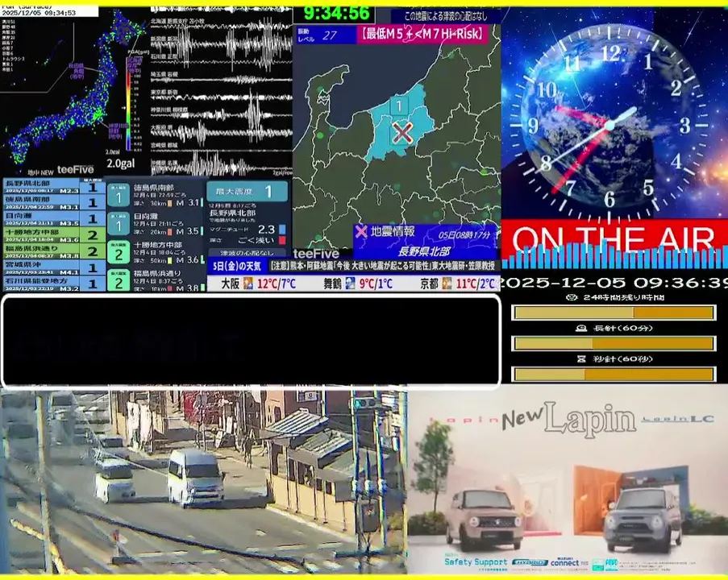Viewport: 728px width, 580px height.
Task: Select the 長野県北部 M2.3 row in quake list
Action: pyautogui.click(x=54, y=187)
